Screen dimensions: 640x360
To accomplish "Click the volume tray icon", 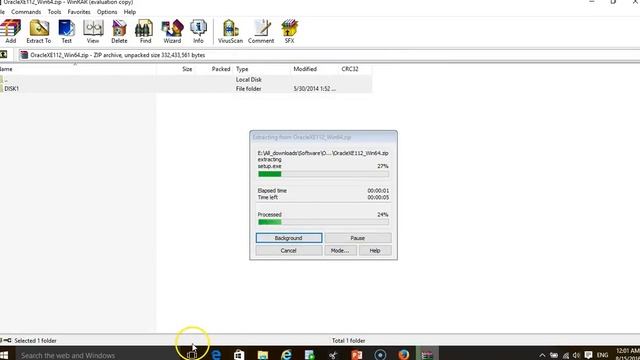I will tap(576, 355).
